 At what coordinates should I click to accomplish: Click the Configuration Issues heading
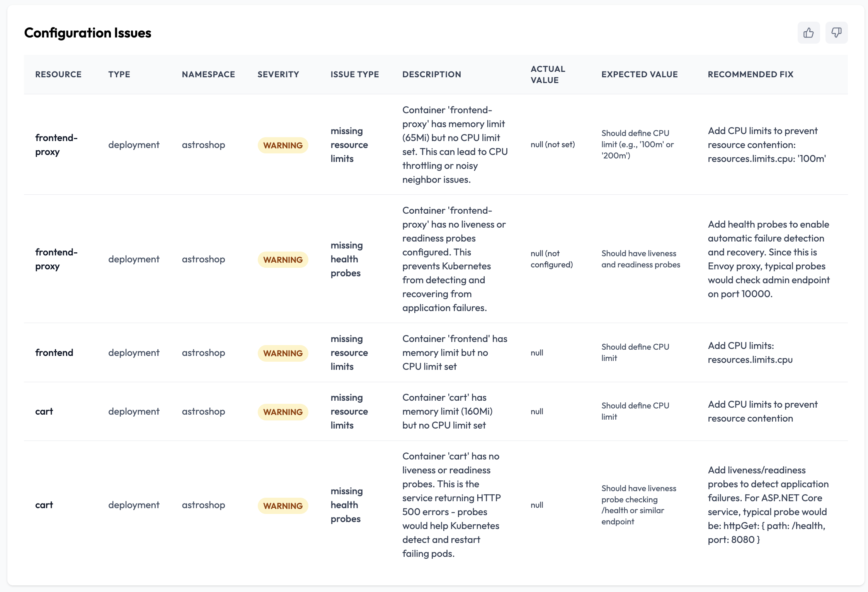click(88, 33)
